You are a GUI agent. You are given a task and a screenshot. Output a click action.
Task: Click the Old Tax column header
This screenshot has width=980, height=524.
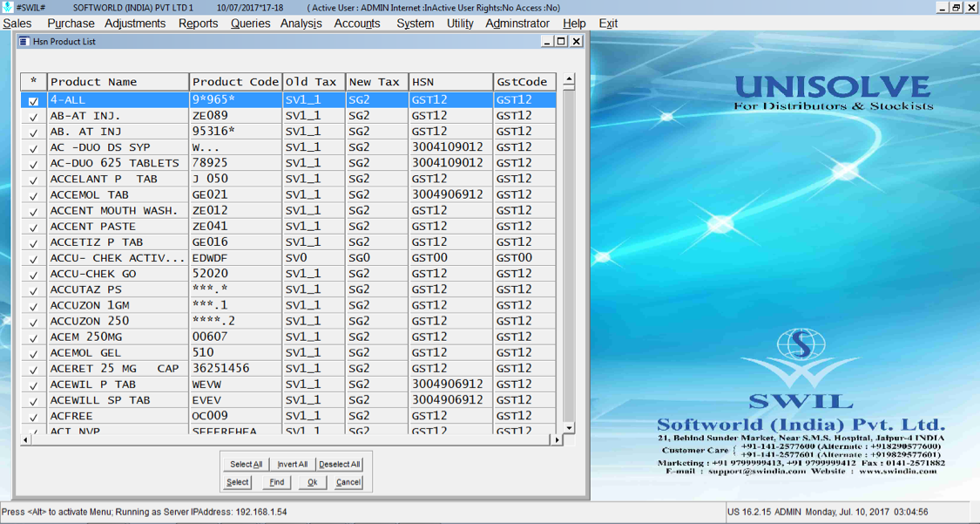314,82
